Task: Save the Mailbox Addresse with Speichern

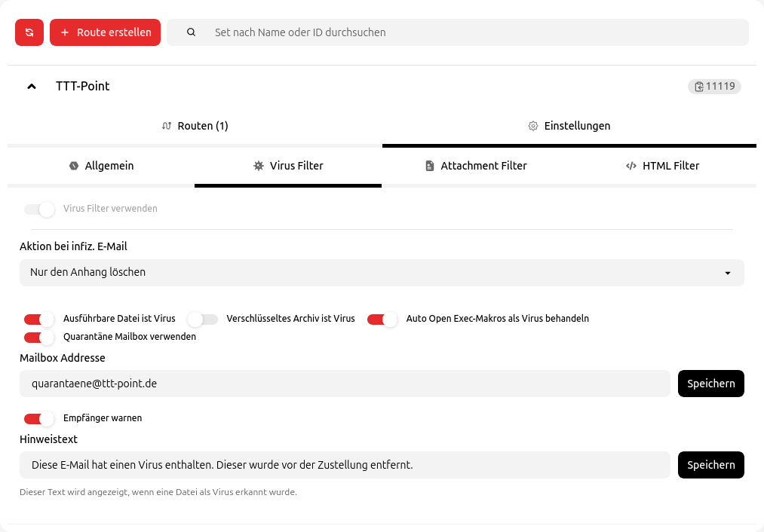Action: (x=710, y=384)
